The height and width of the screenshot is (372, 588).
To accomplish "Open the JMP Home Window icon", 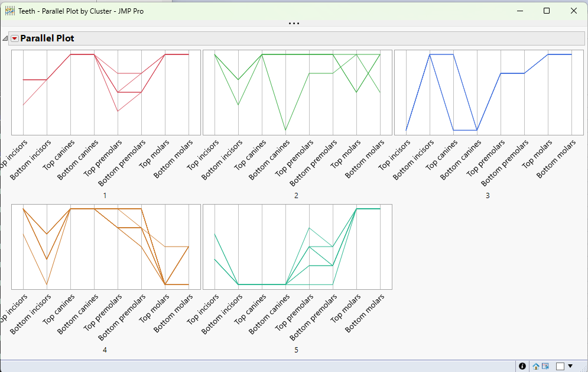I will tap(536, 366).
